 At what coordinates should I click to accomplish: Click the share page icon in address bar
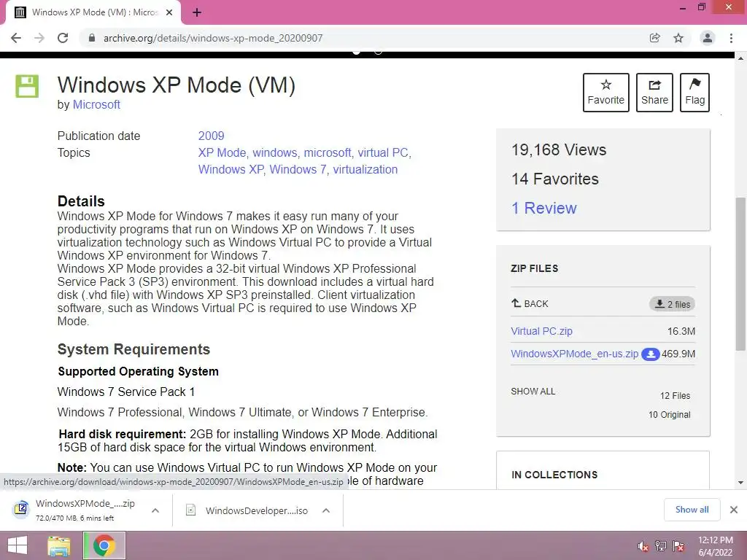point(654,38)
